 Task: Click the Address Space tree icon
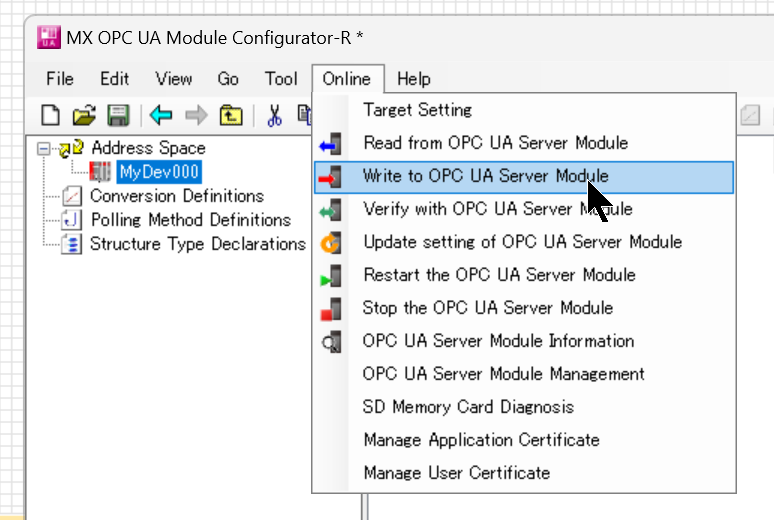(x=71, y=148)
